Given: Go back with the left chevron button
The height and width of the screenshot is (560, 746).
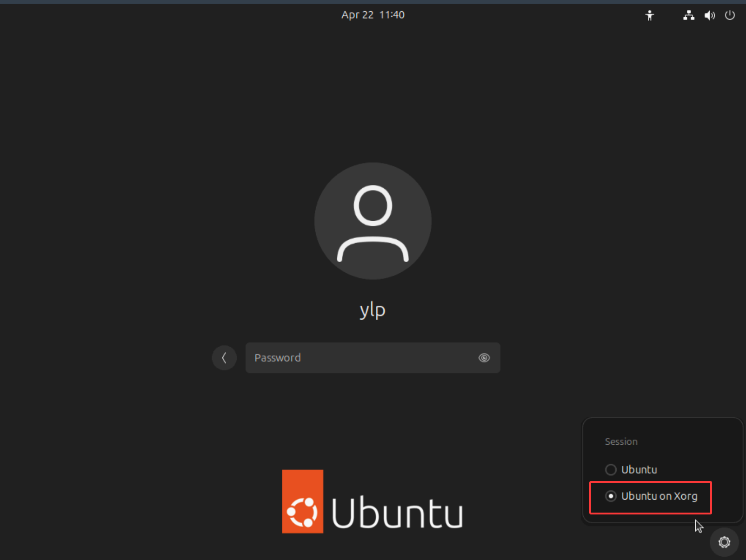Looking at the screenshot, I should (224, 358).
